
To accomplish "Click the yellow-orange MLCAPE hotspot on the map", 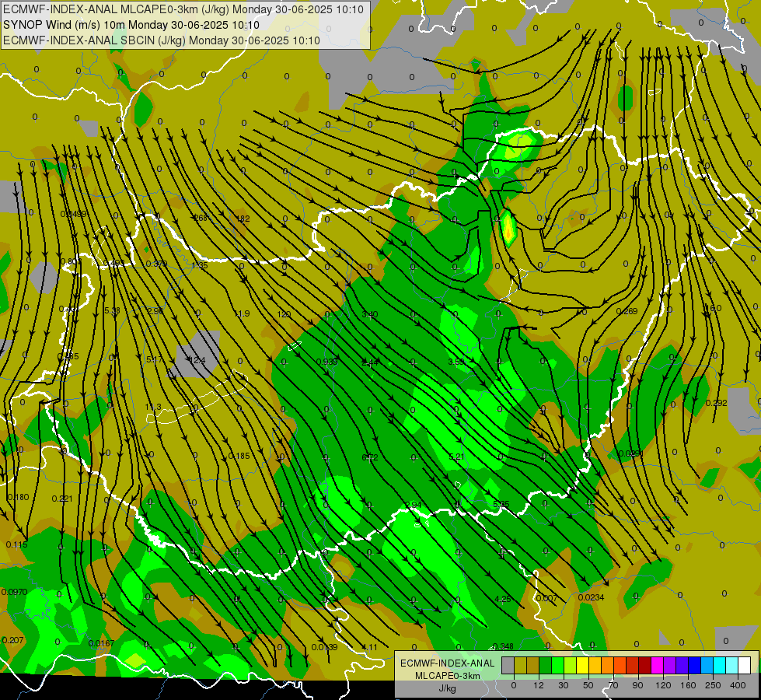I will [x=508, y=228].
